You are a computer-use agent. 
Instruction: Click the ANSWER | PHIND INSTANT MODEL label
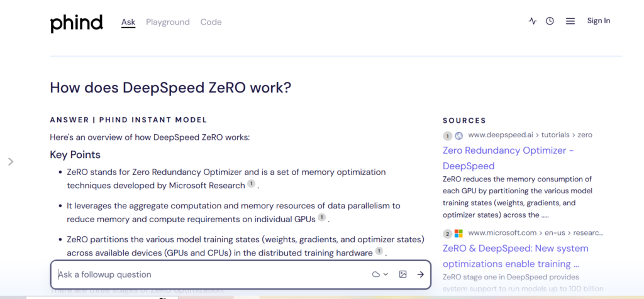pos(128,120)
